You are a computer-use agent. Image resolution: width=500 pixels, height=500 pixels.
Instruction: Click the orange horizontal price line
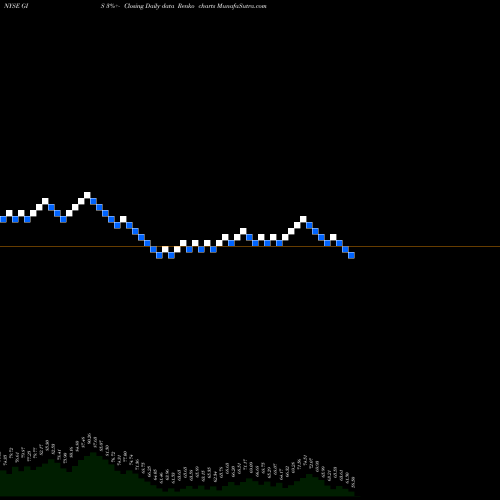(x=250, y=247)
